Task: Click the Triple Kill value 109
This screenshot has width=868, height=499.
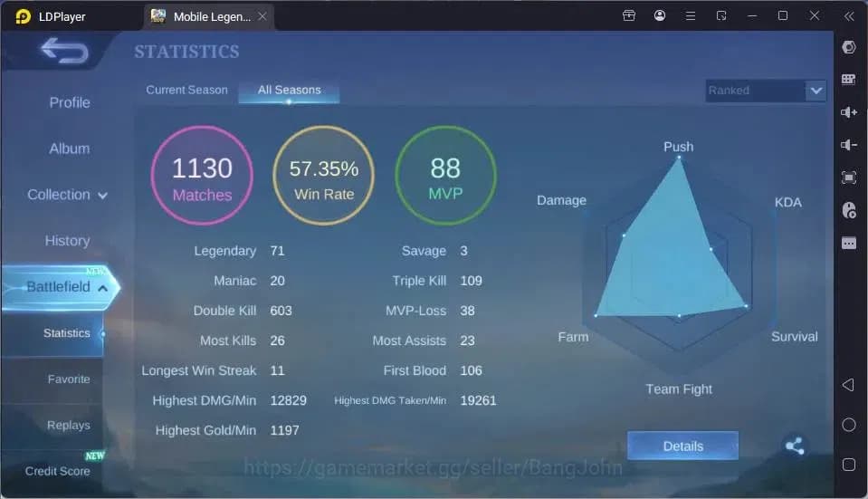Action: coord(471,281)
